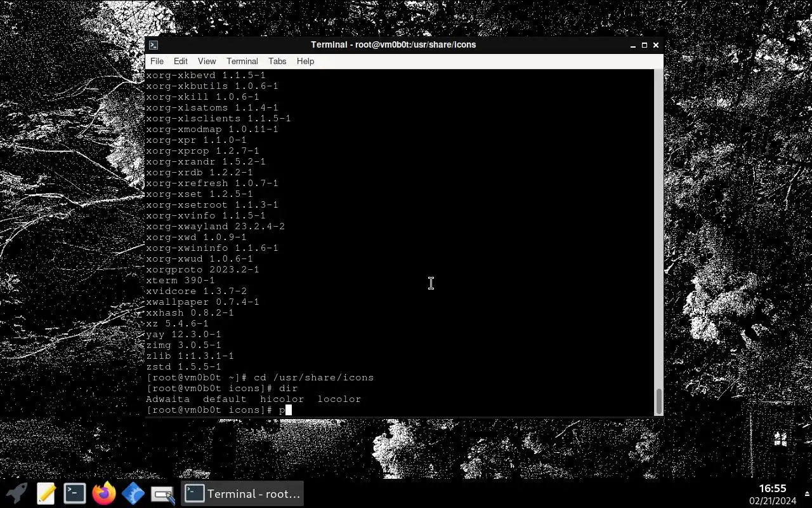Click the line 'xorgproto 2023.2-1'
This screenshot has height=508, width=812.
[x=202, y=269]
